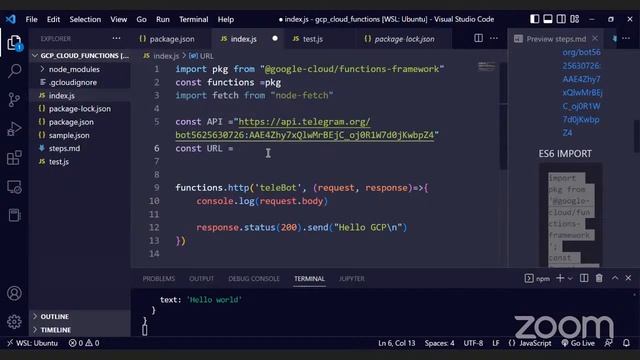Open Extensions view
640x360 pixels.
pos(14,157)
